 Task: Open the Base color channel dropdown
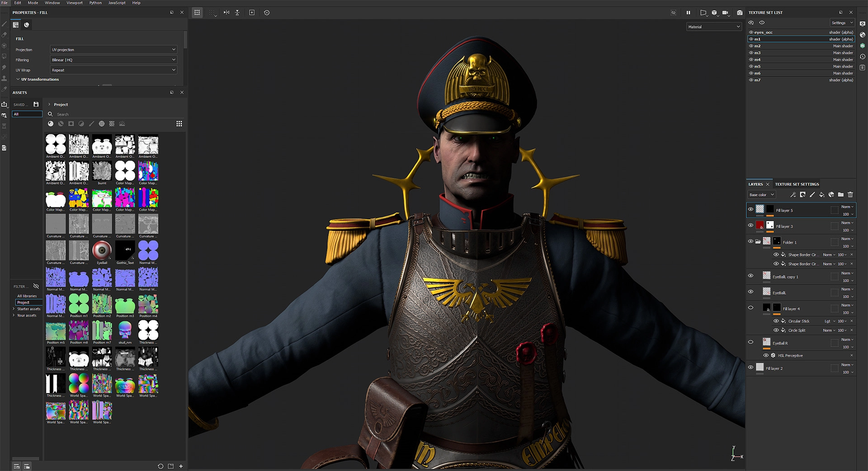(761, 195)
